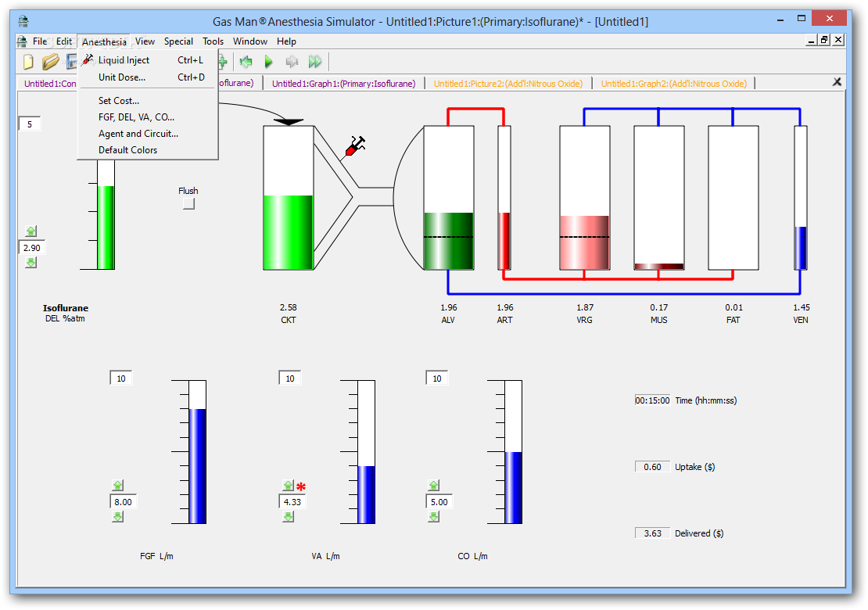The width and height of the screenshot is (868, 610).
Task: Restore the inner document window
Action: [825, 39]
